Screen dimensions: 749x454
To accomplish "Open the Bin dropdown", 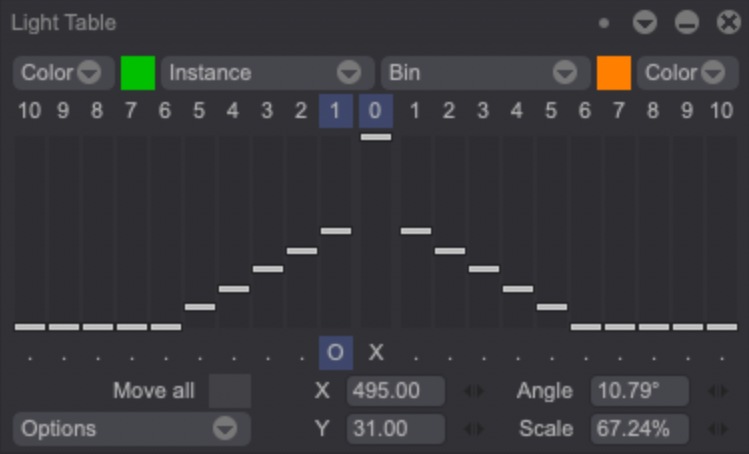I will (482, 73).
